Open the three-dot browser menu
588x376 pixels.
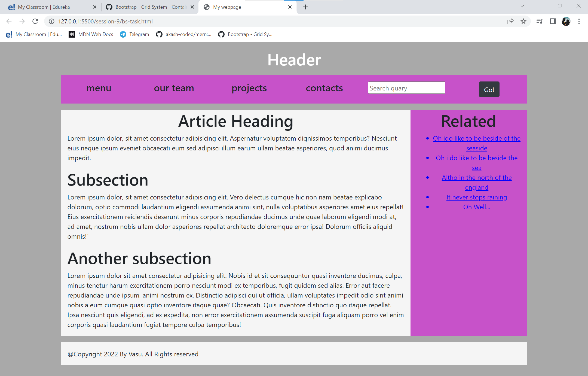[579, 21]
